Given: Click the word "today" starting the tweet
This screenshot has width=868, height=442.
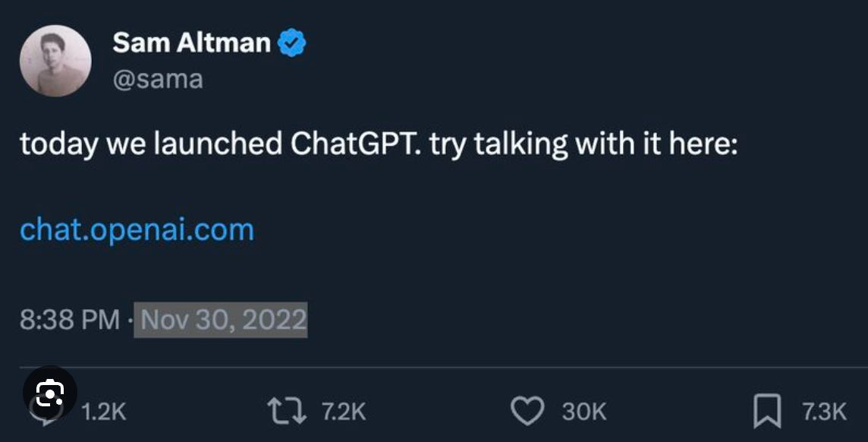Looking at the screenshot, I should [58, 145].
